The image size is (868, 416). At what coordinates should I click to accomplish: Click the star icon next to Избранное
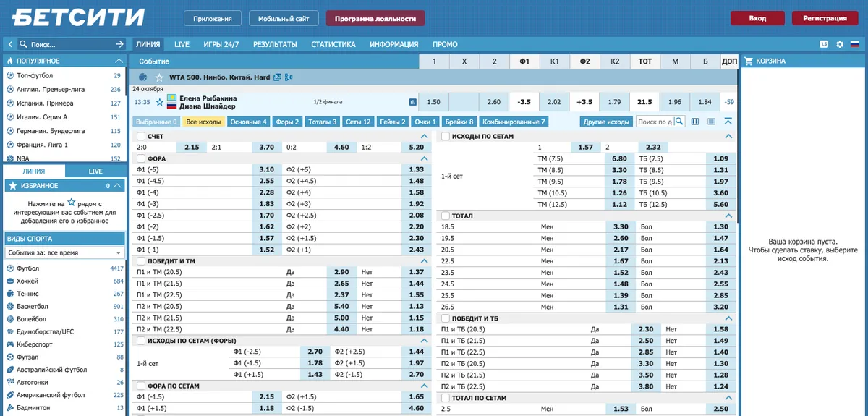click(12, 186)
